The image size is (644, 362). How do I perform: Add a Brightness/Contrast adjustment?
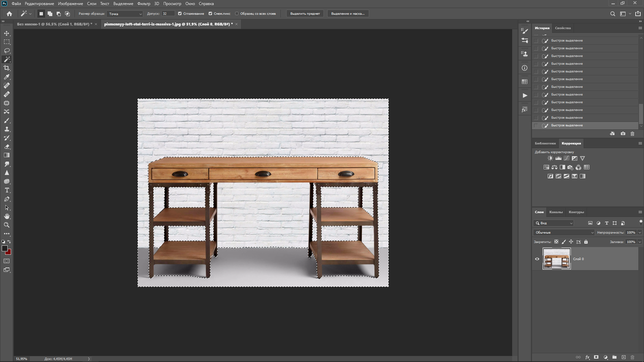pos(550,159)
